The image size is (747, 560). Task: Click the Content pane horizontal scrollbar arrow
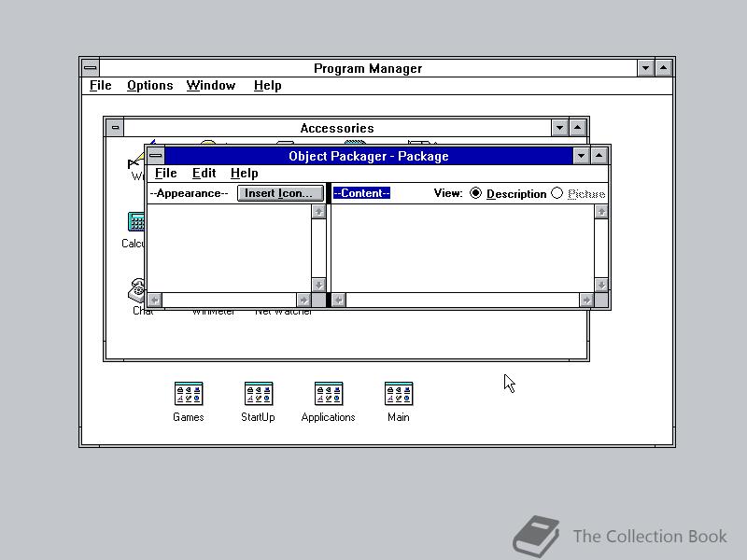pyautogui.click(x=340, y=299)
